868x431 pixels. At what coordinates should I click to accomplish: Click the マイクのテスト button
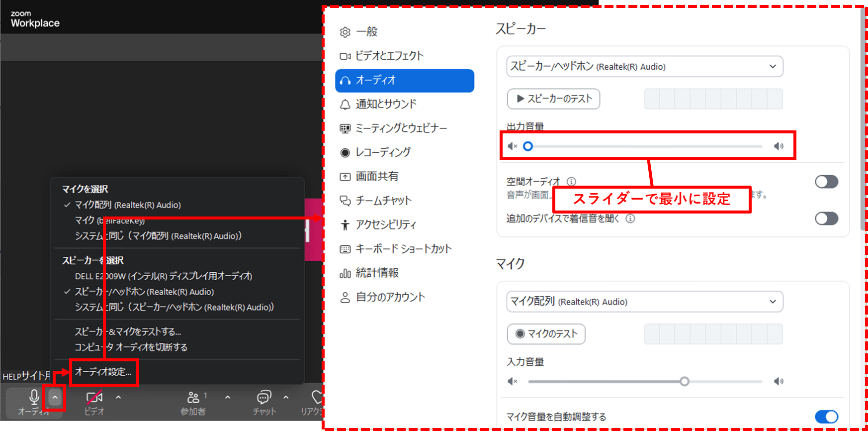[546, 334]
